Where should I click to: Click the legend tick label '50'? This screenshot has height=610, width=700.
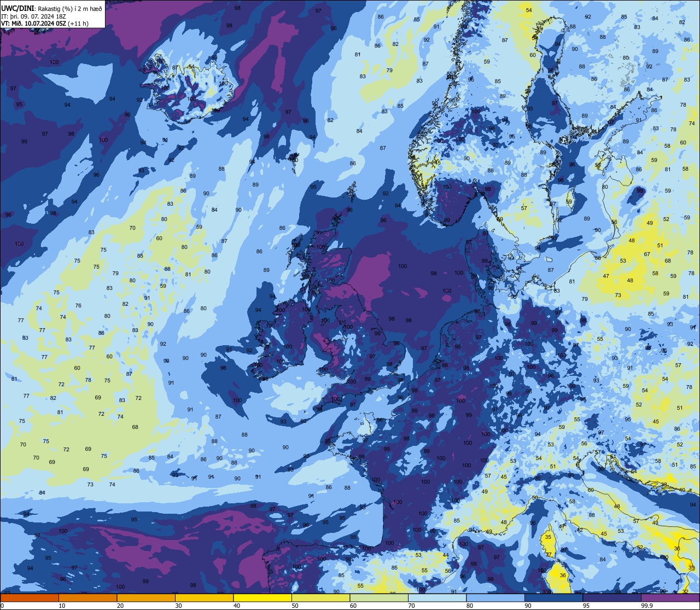pos(295,606)
